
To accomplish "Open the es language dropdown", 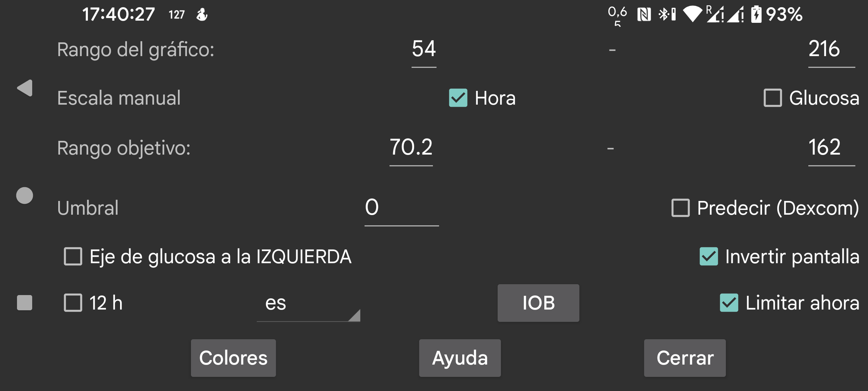I will tap(308, 306).
